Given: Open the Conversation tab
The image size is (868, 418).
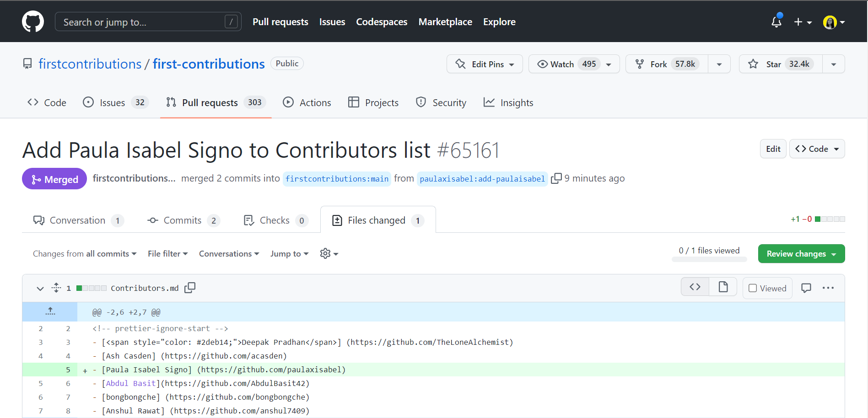Looking at the screenshot, I should click(78, 220).
